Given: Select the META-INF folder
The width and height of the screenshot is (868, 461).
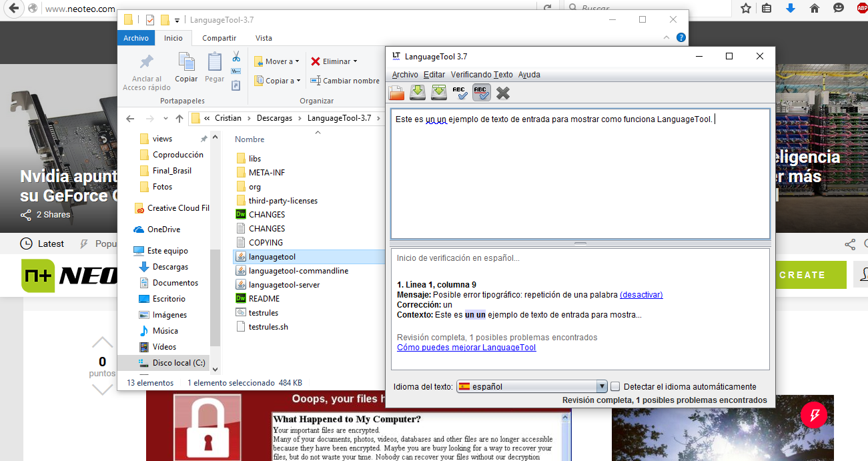Looking at the screenshot, I should pos(267,173).
